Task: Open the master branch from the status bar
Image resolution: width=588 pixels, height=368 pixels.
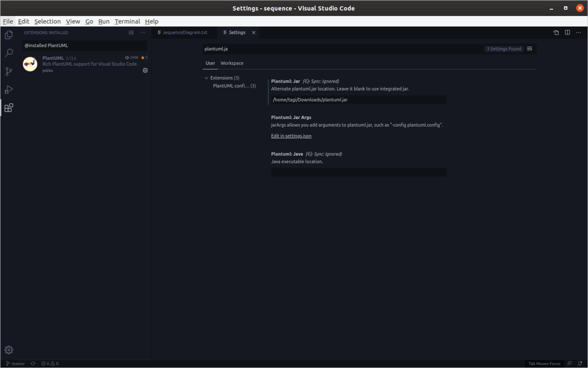Action: [x=15, y=364]
